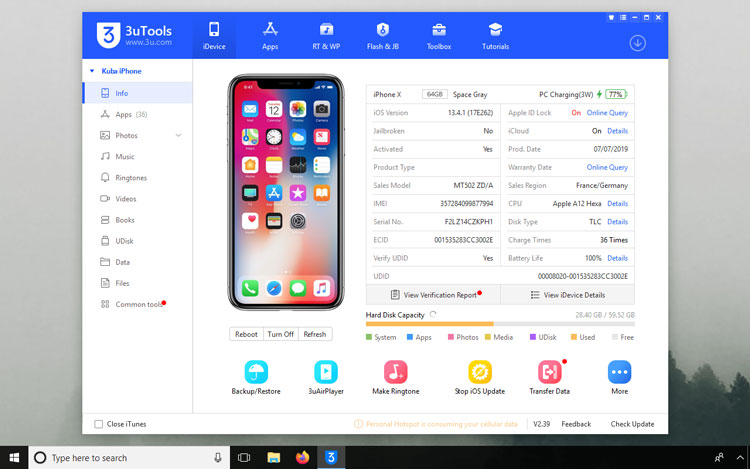Open Ringtones in the sidebar

tap(138, 177)
